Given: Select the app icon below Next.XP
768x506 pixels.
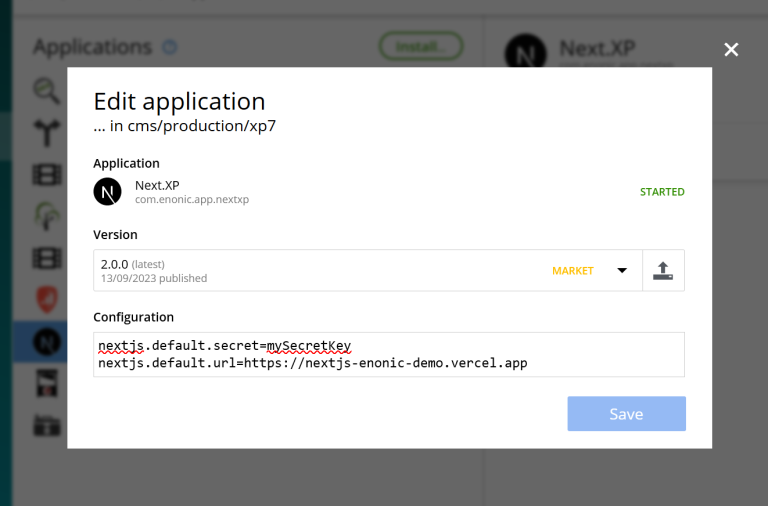Looking at the screenshot, I should pyautogui.click(x=47, y=383).
